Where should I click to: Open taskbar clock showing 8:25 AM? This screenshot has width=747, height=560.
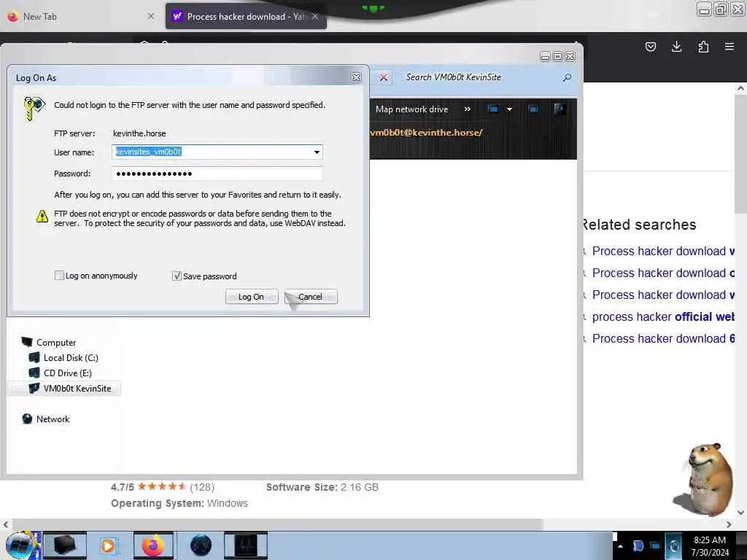point(710,546)
